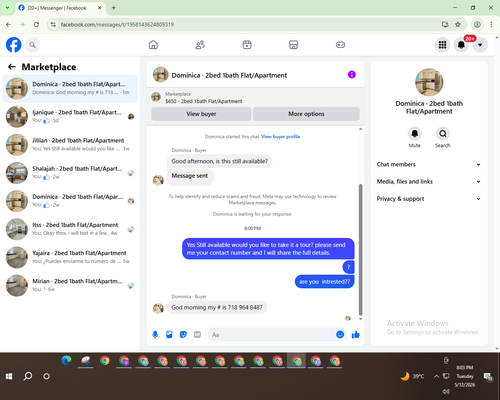500x400 pixels.
Task: Click the weather widget showing 39°C
Action: pyautogui.click(x=413, y=376)
